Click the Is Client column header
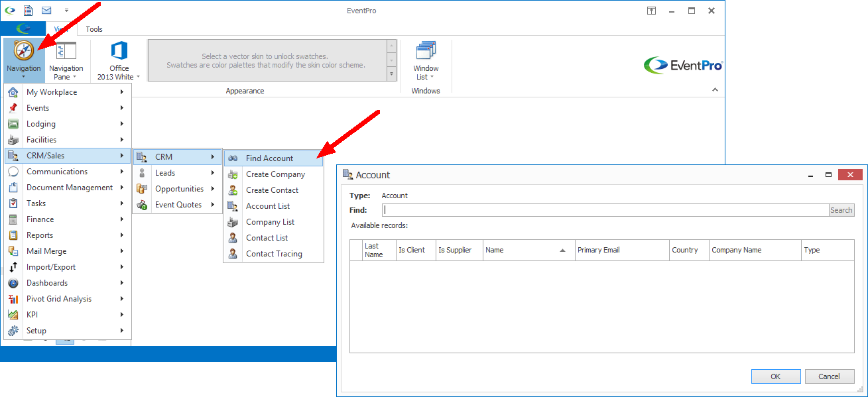This screenshot has width=868, height=397. (415, 250)
